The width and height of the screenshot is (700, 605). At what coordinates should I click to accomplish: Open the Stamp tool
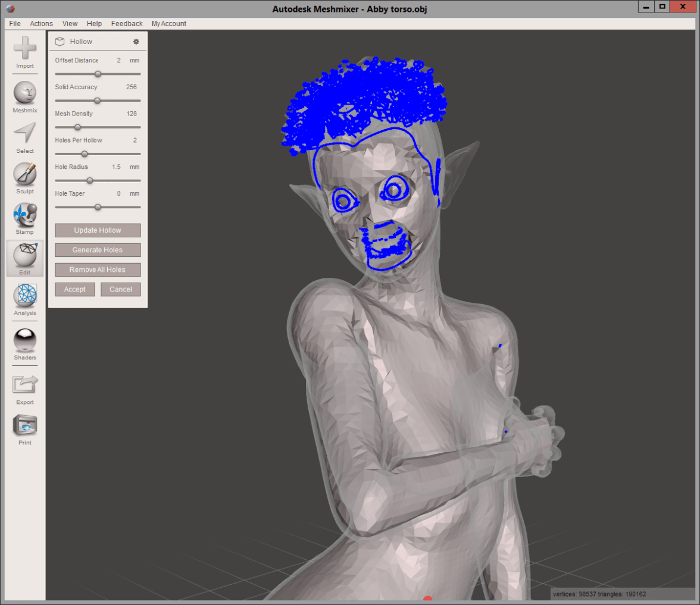pyautogui.click(x=24, y=214)
